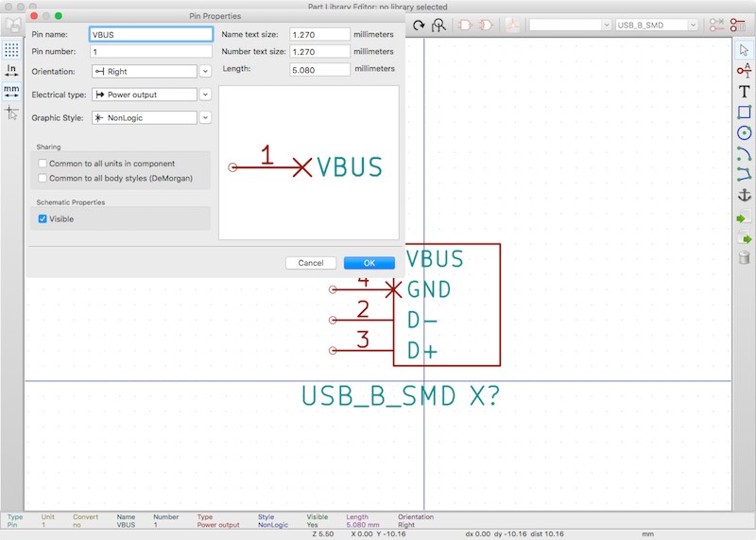
Task: Show normal body style gate icon
Action: (465, 26)
